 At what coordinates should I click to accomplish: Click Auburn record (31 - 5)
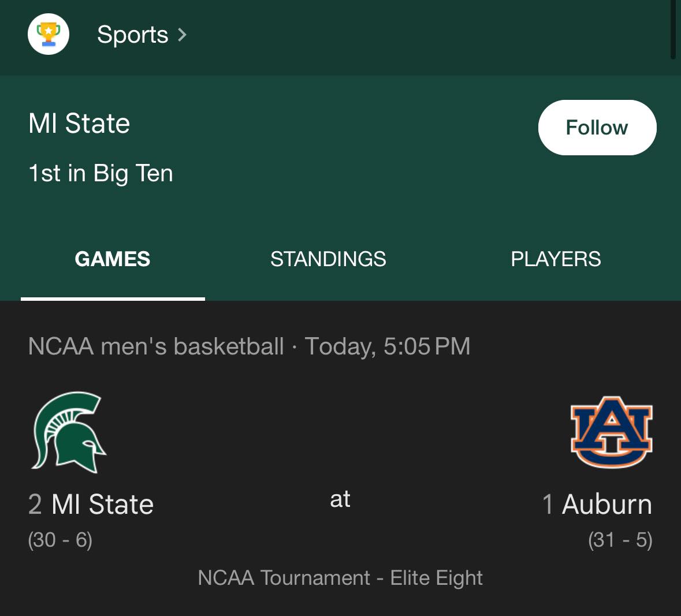620,540
